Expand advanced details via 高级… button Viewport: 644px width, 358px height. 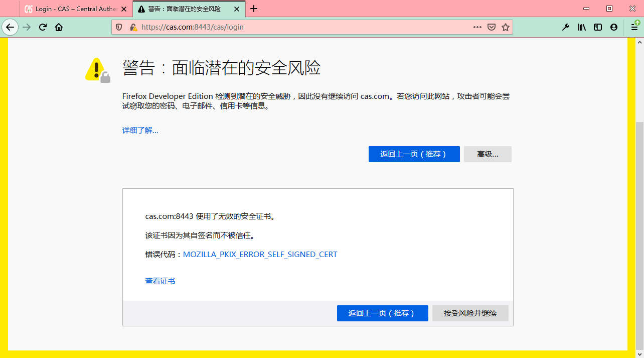point(487,154)
